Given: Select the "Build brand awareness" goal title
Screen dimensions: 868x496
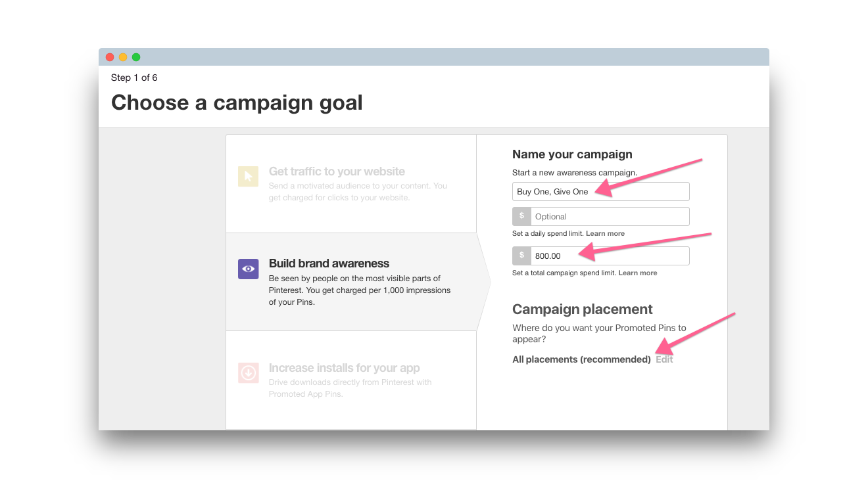Looking at the screenshot, I should point(329,263).
